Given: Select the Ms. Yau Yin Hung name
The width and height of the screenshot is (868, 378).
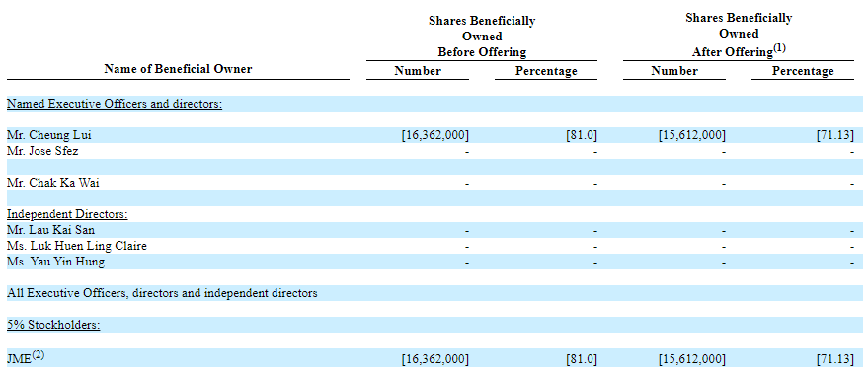Looking at the screenshot, I should click(x=55, y=262).
